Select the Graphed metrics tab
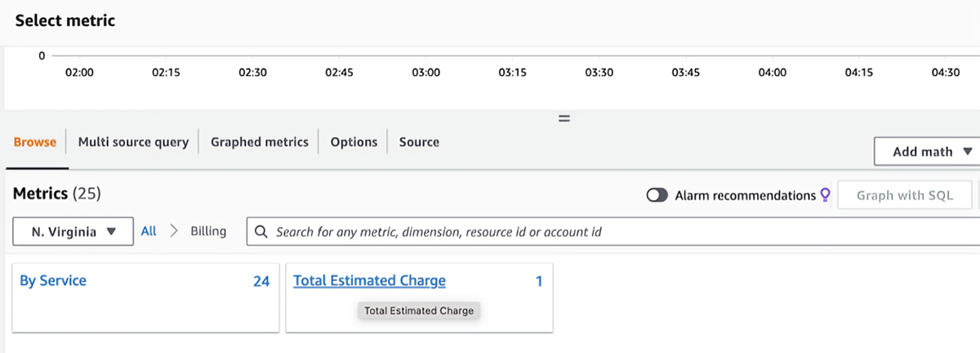 click(260, 142)
